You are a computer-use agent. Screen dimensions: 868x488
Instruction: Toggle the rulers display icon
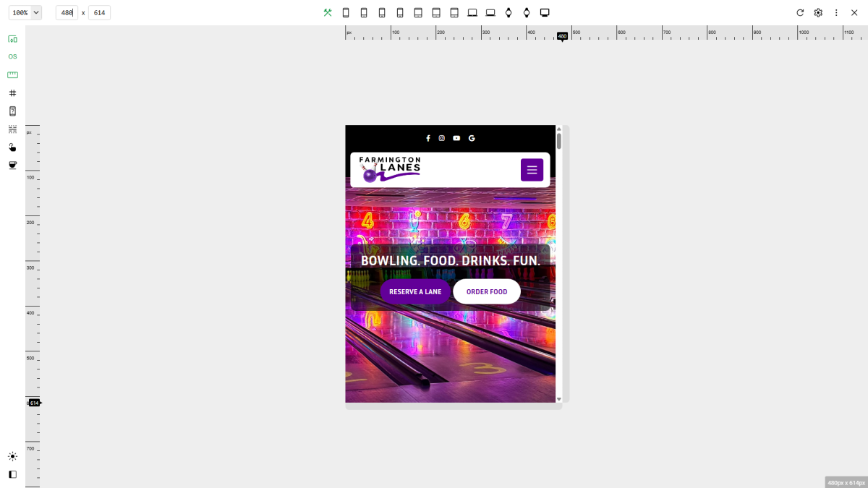pyautogui.click(x=12, y=74)
